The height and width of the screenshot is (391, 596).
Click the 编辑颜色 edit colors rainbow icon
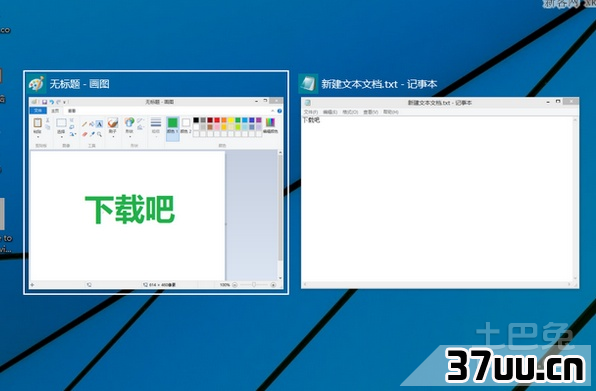pyautogui.click(x=270, y=122)
